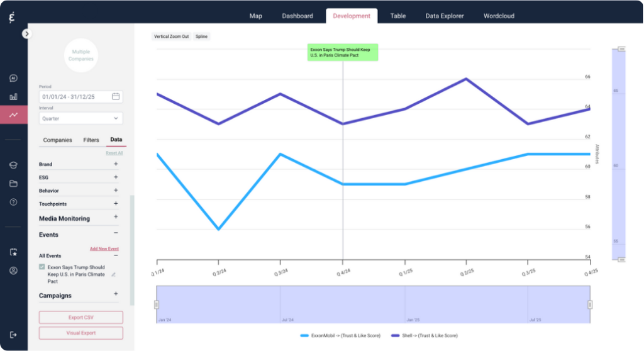644x351 pixels.
Task: Open the Quarter interval dropdown
Action: coord(80,118)
